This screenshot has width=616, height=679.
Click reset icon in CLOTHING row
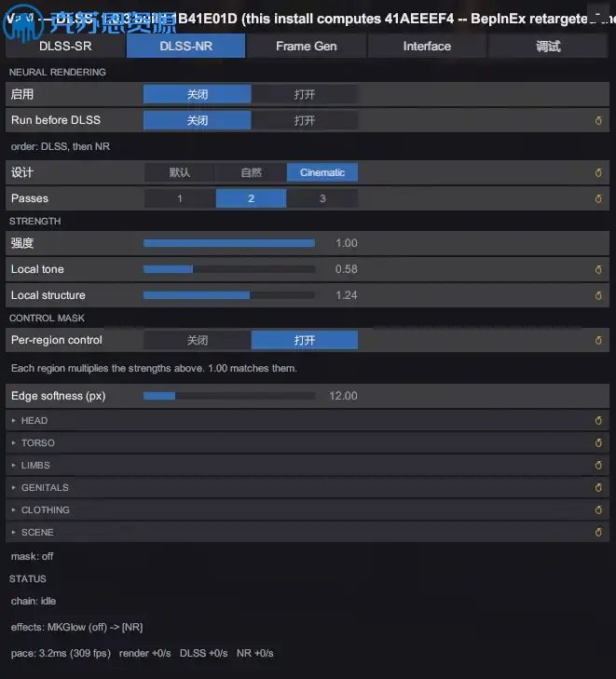(598, 509)
